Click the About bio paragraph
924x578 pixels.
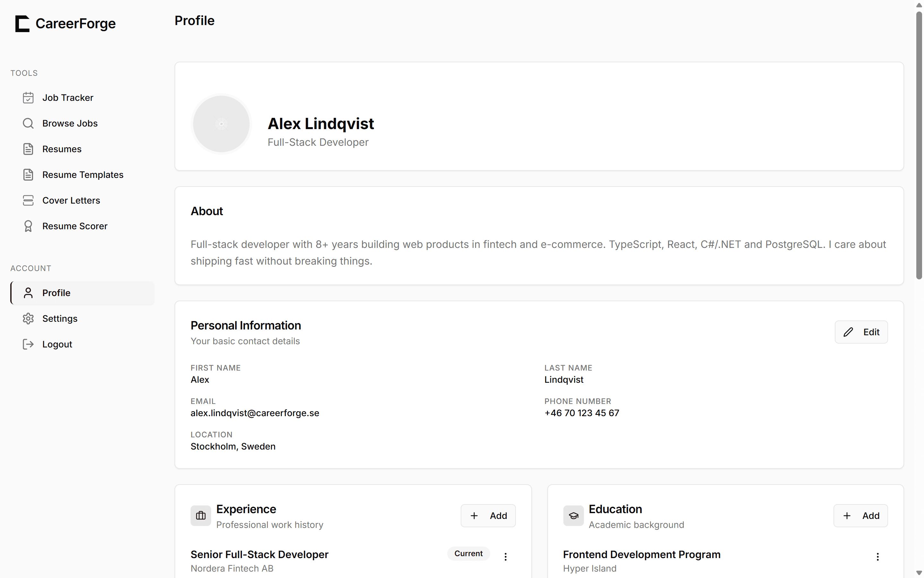click(538, 253)
